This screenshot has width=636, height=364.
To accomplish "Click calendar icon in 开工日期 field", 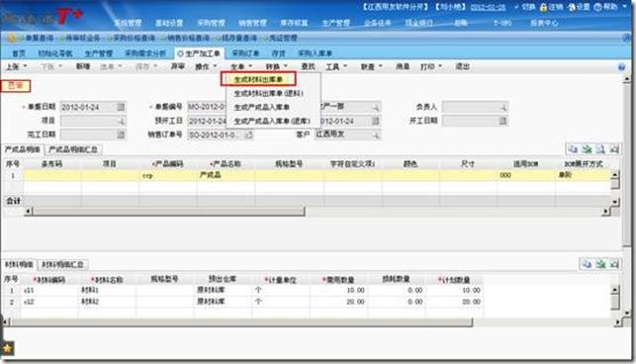I will click(502, 121).
